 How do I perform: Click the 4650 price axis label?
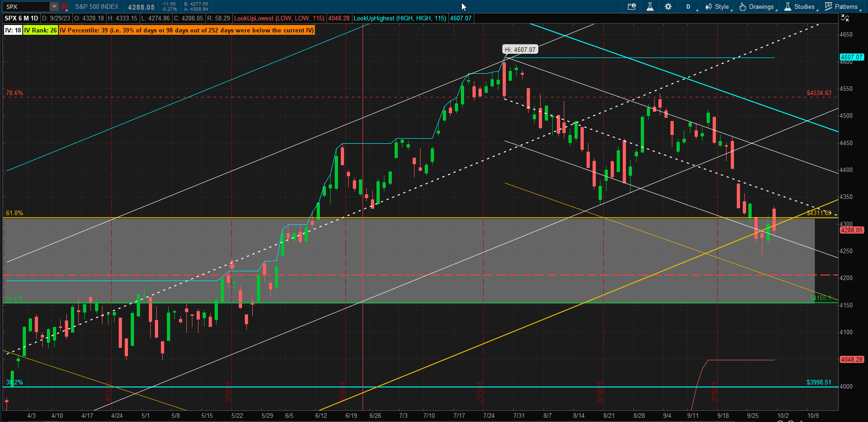(846, 34)
